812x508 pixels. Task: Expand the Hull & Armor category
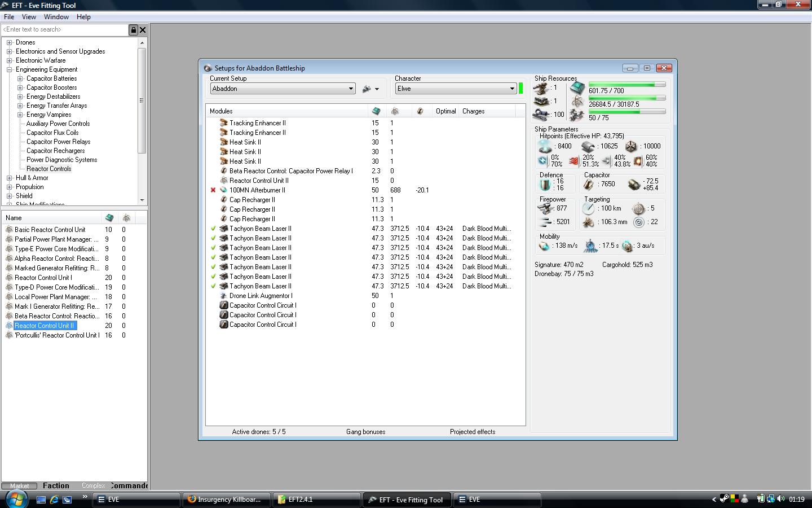point(9,178)
